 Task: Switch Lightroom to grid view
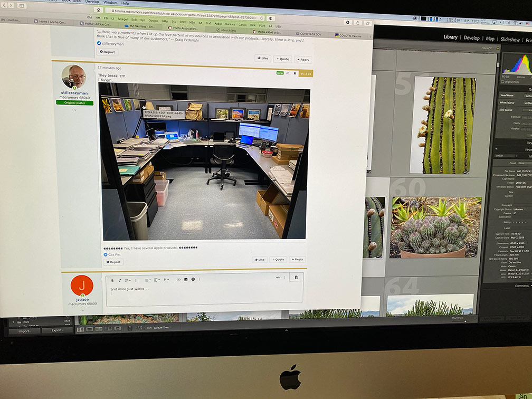(x=80, y=329)
